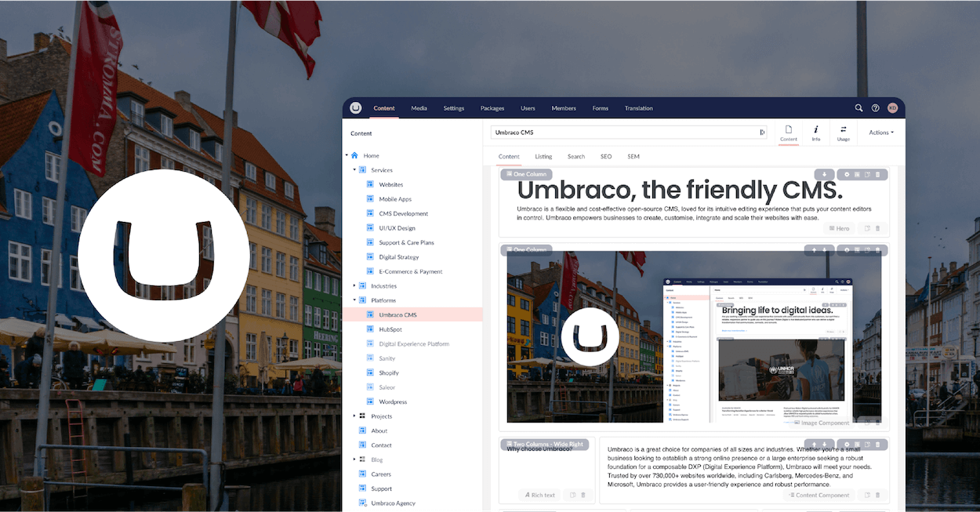The image size is (980, 512).
Task: Open the Actions dropdown
Action: coord(880,132)
